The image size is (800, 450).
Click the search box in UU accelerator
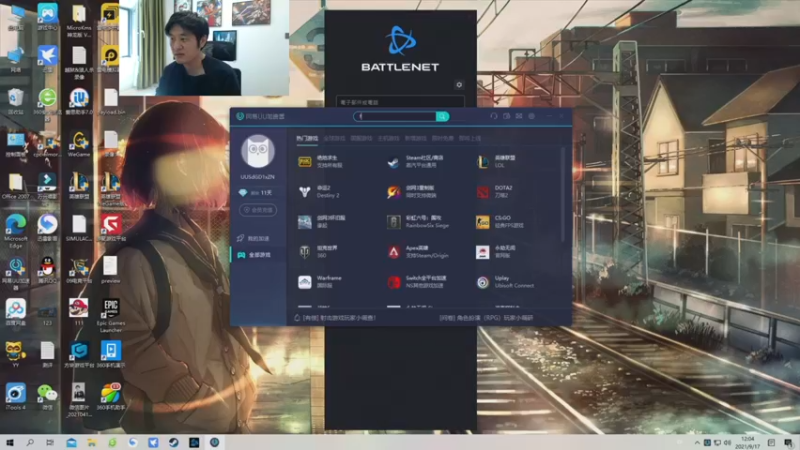pos(395,116)
